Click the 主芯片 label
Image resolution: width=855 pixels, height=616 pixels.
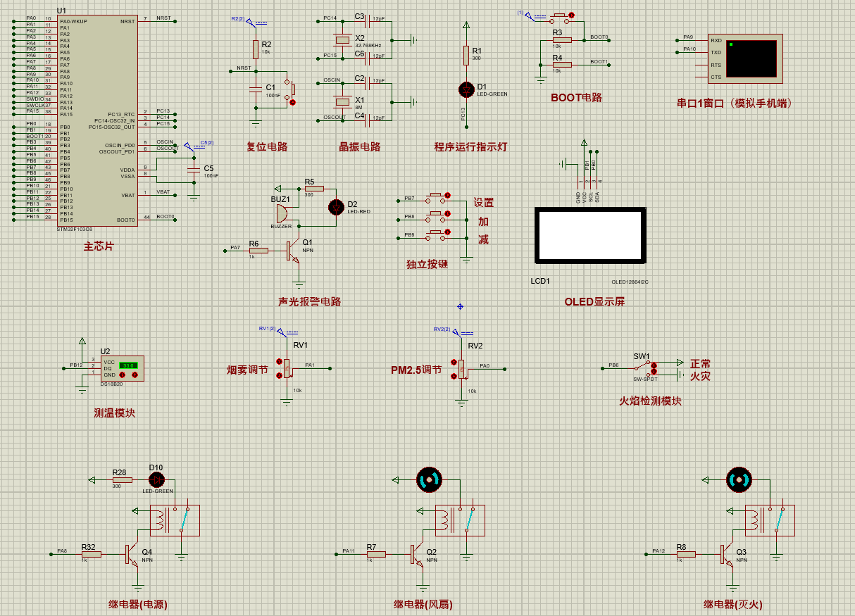coord(99,246)
